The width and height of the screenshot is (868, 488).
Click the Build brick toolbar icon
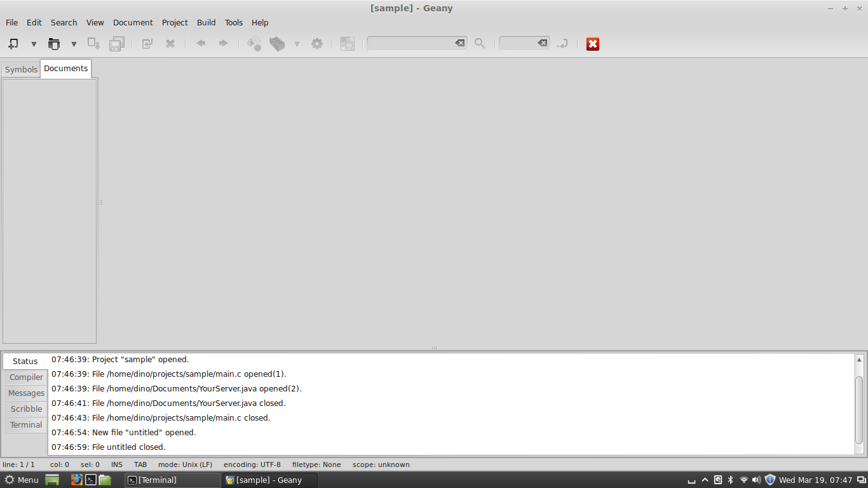(277, 44)
